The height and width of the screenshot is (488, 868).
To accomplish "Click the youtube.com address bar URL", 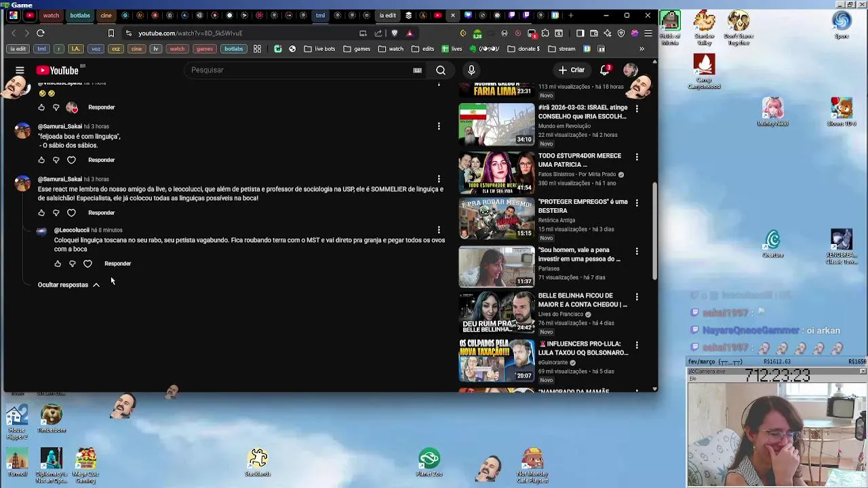I will pos(191,33).
